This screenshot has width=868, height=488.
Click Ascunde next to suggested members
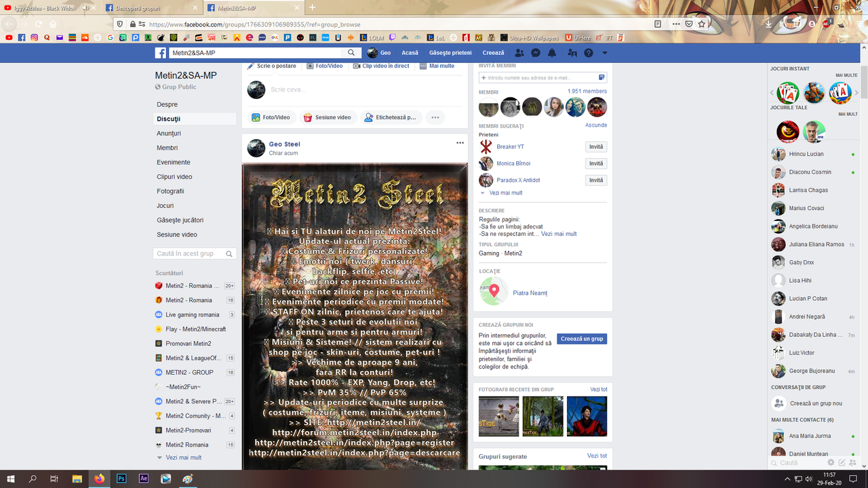(x=596, y=125)
